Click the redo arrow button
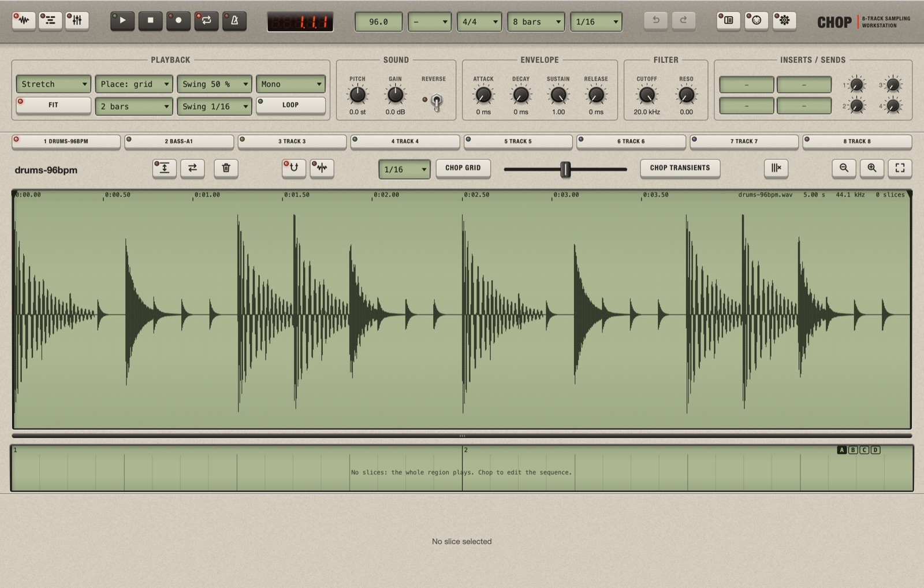Screen dimensions: 924x588 tap(683, 21)
